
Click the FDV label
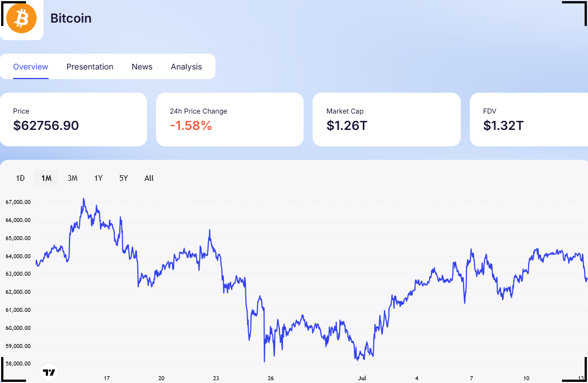coord(490,111)
